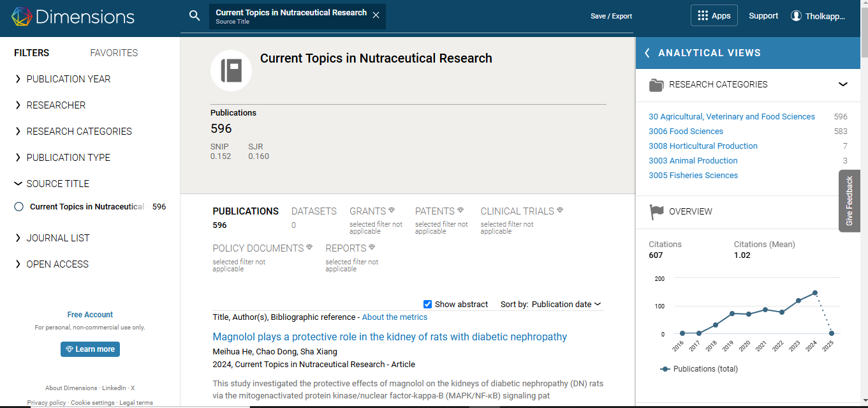Click the search magnifier icon

tap(195, 16)
